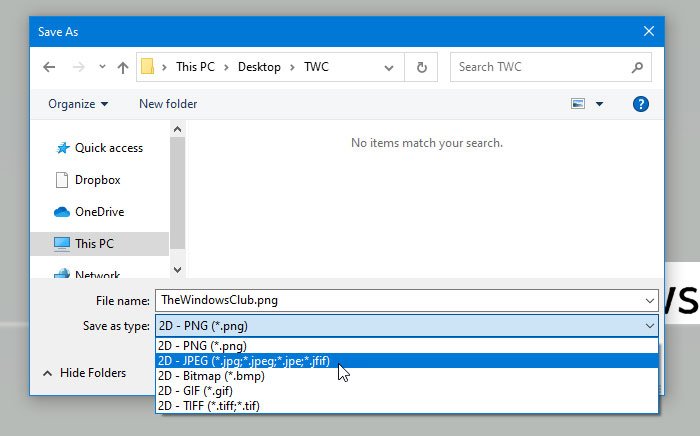This screenshot has height=436, width=700.
Task: Expand the File name history dropdown
Action: [x=650, y=299]
